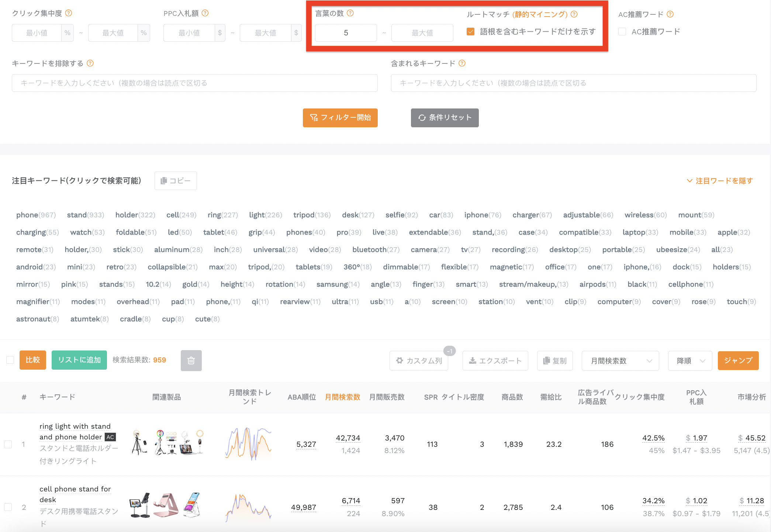Click product thumbnails for cell phone stand for desk
This screenshot has height=532, width=771.
click(x=165, y=505)
